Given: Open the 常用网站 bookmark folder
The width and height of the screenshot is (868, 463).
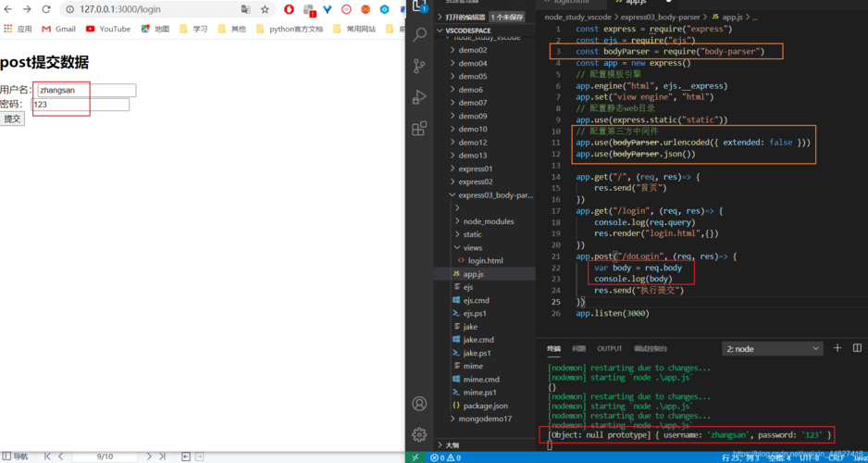Looking at the screenshot, I should point(354,29).
